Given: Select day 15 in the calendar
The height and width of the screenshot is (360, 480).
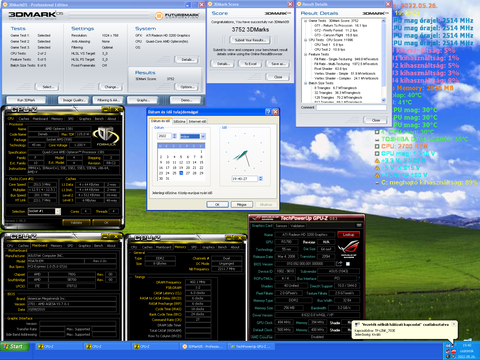Looking at the screenshot, I should (201, 162).
